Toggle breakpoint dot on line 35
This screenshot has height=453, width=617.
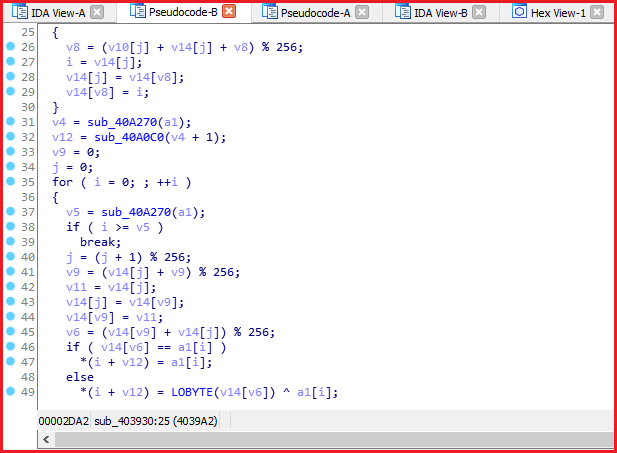pos(11,181)
